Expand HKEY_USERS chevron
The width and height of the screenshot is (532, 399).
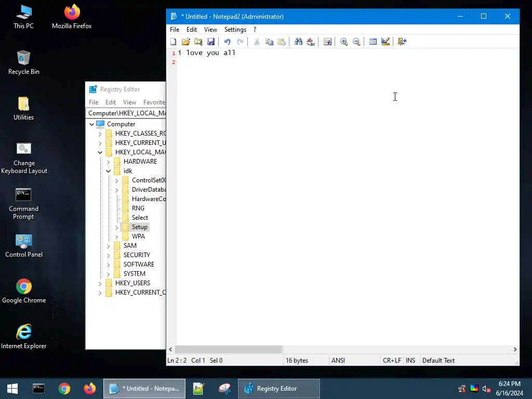pyautogui.click(x=100, y=283)
